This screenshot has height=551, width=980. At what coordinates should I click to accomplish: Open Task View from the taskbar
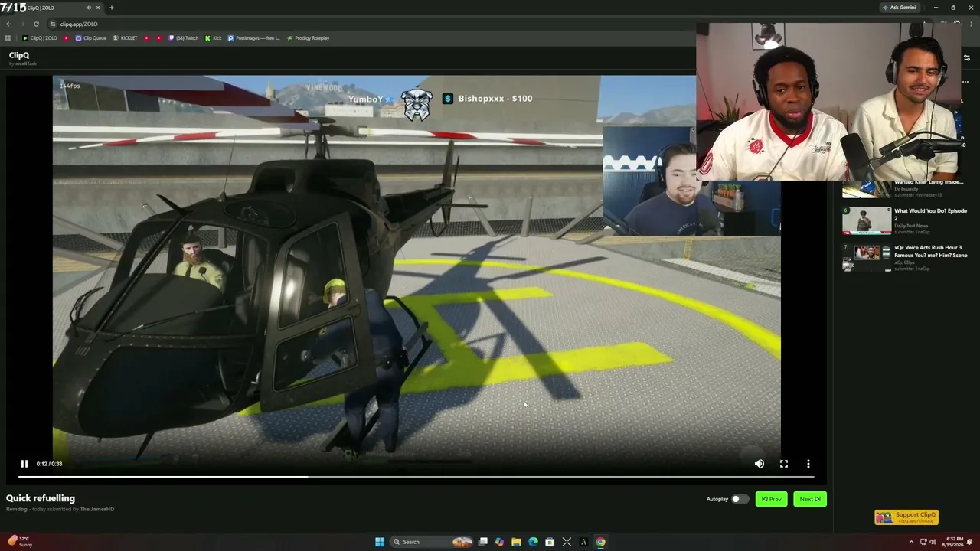[483, 542]
